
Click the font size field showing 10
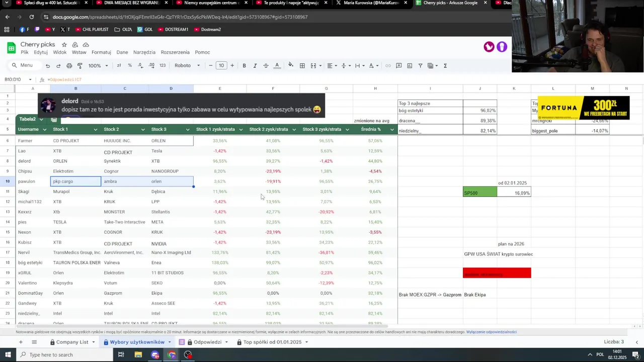coord(221,66)
